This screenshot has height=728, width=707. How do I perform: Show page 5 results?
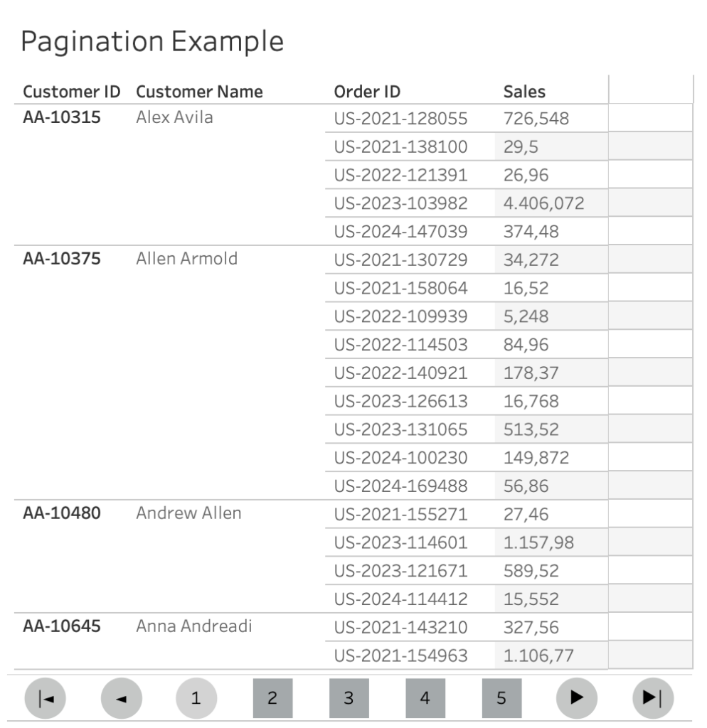coord(501,698)
